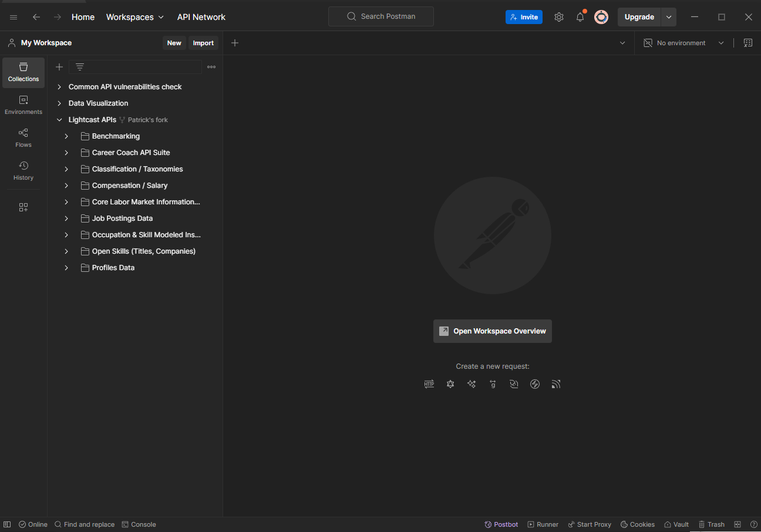This screenshot has height=532, width=761.
Task: Expand Career Coach API Suite folder
Action: pyautogui.click(x=66, y=153)
